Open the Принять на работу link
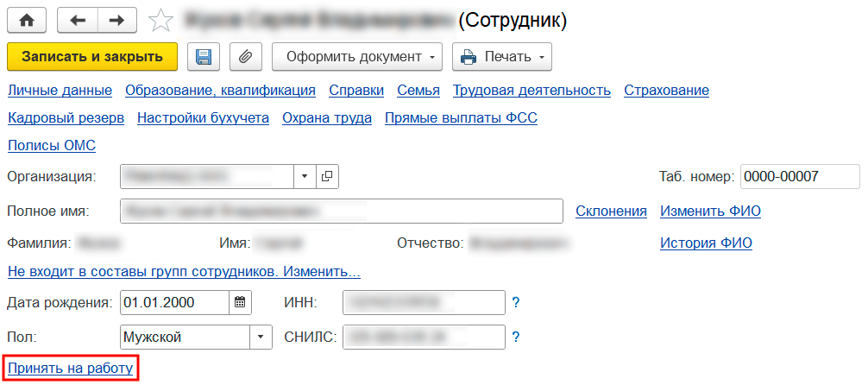The height and width of the screenshot is (385, 868). [x=70, y=369]
